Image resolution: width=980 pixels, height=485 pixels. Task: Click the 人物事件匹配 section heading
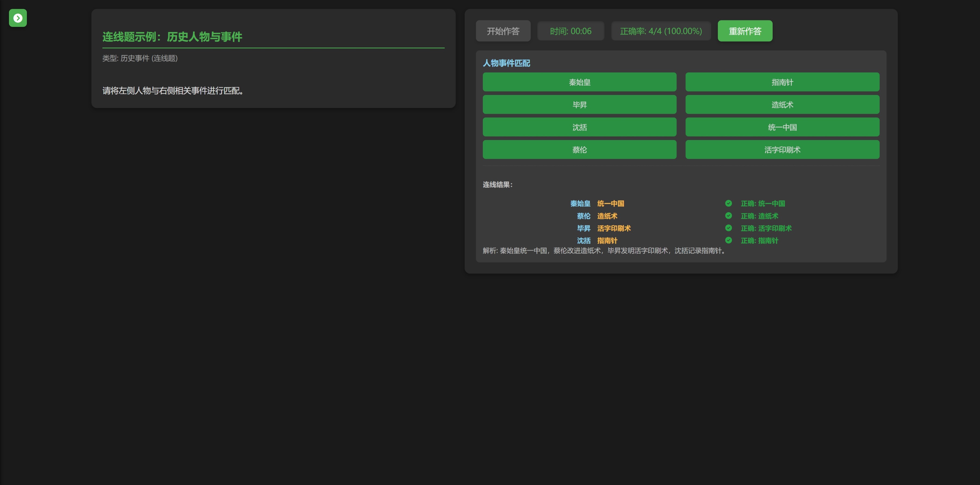pyautogui.click(x=506, y=63)
